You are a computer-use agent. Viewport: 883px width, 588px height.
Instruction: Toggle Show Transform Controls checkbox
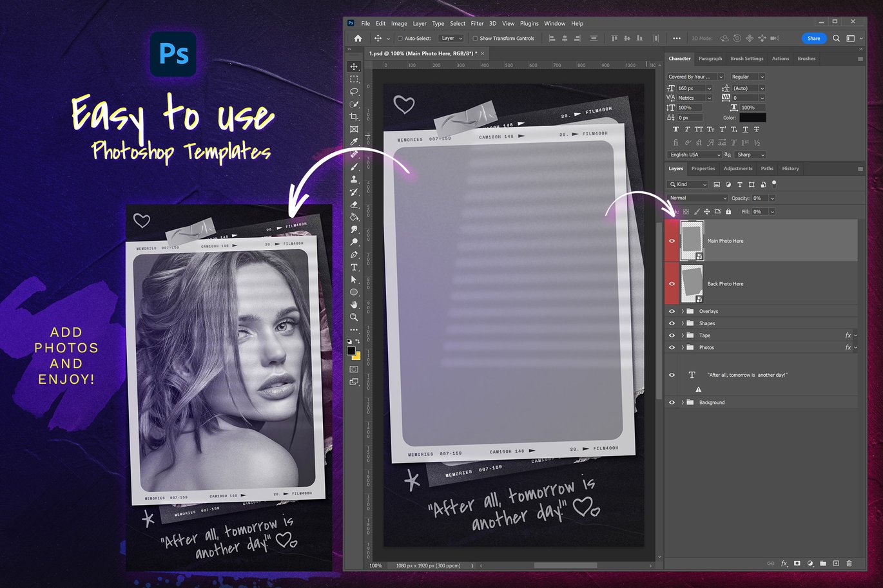(475, 39)
